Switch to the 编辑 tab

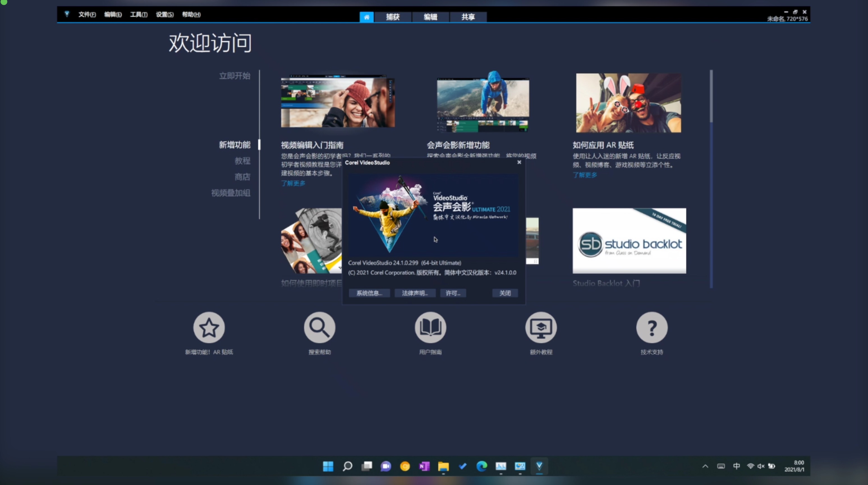(430, 17)
